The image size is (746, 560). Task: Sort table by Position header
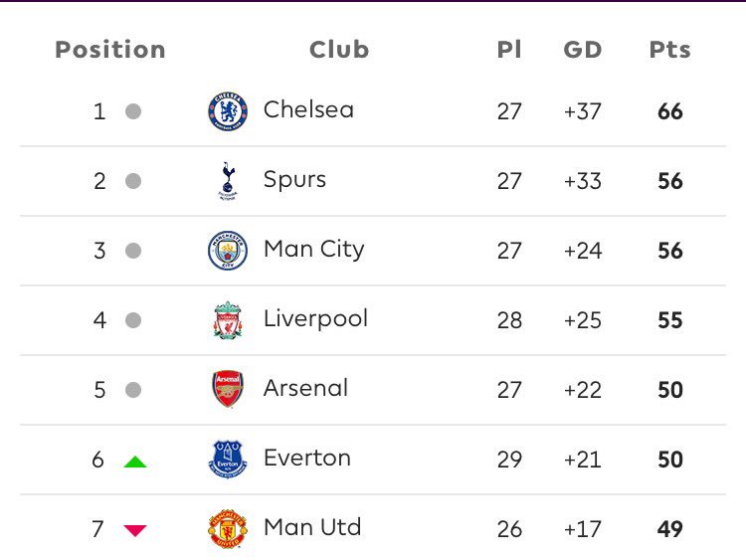tap(110, 50)
